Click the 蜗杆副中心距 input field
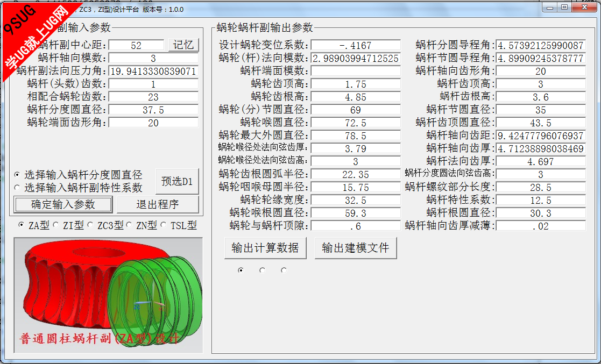The image size is (601, 364). coord(137,45)
